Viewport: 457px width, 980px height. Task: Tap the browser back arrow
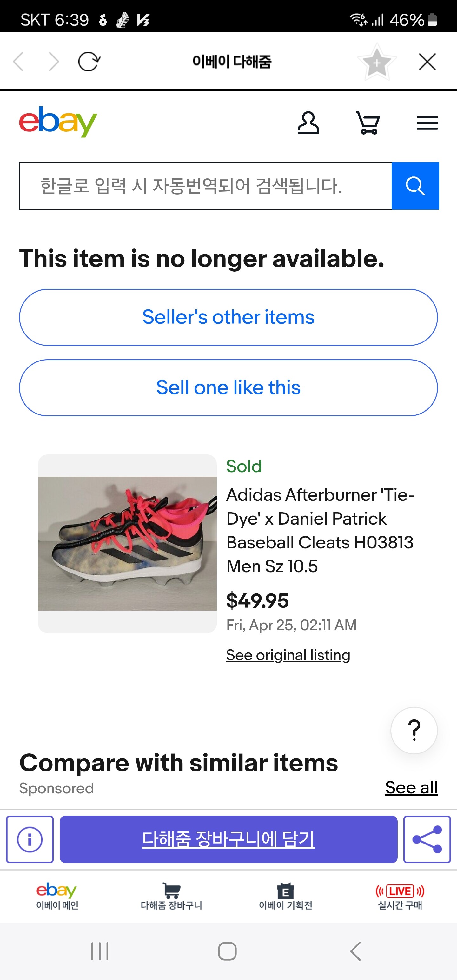(18, 62)
